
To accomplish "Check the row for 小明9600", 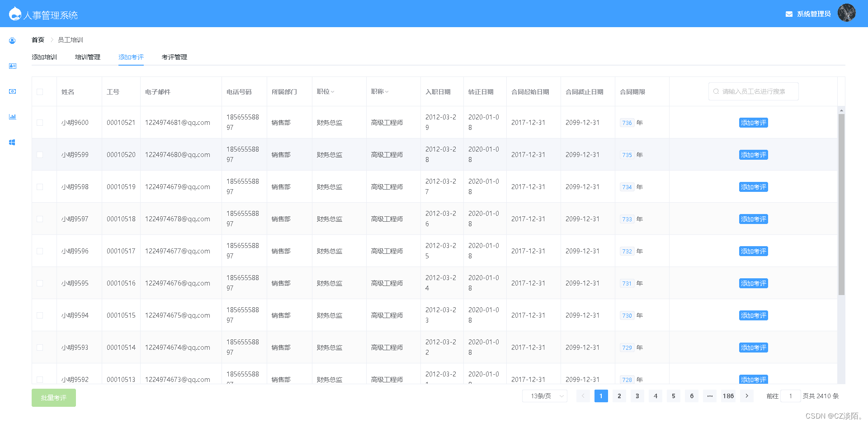I will pyautogui.click(x=40, y=123).
